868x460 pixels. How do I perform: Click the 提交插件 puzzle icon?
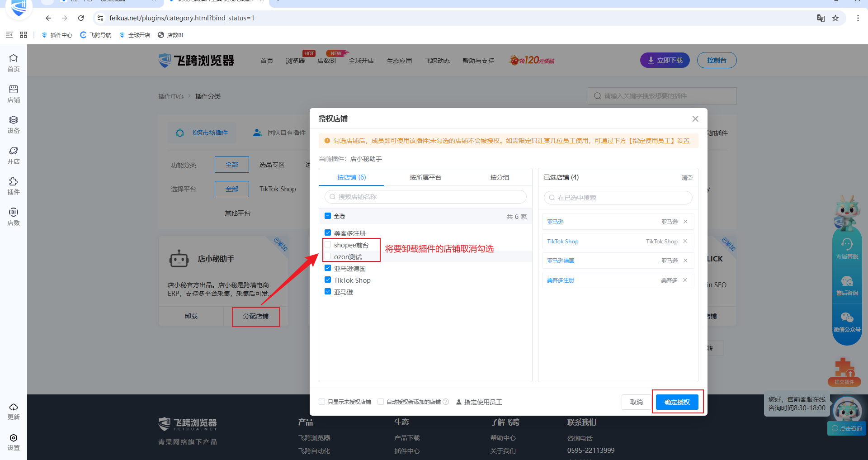click(x=844, y=371)
